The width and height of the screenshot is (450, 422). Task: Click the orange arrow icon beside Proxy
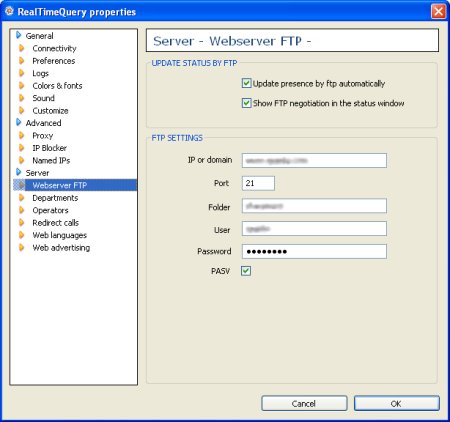click(22, 135)
